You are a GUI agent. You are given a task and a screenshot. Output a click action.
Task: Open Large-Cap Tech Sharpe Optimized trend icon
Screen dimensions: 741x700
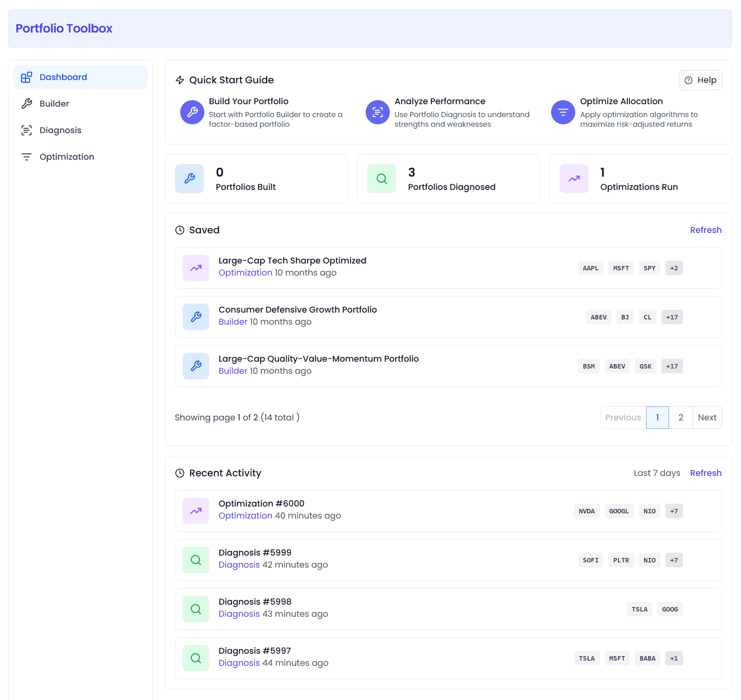click(x=196, y=268)
